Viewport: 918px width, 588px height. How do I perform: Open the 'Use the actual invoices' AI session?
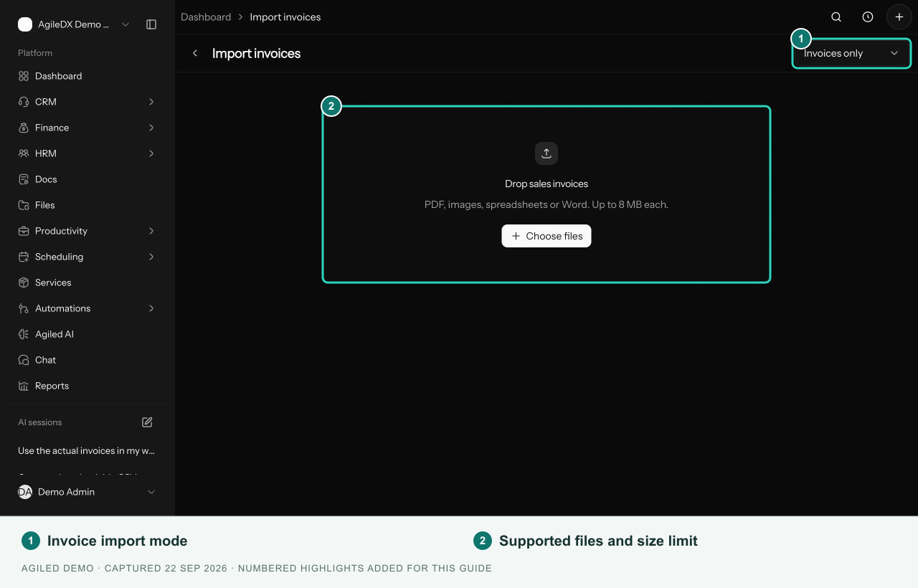(x=87, y=451)
